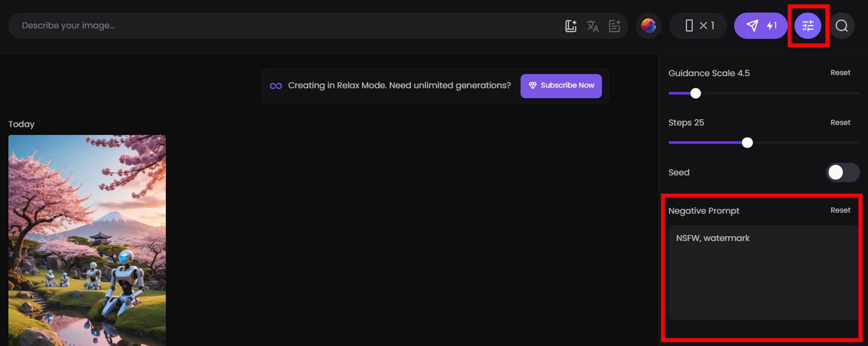Click the search magnifier icon
The width and height of the screenshot is (868, 346).
pos(842,26)
